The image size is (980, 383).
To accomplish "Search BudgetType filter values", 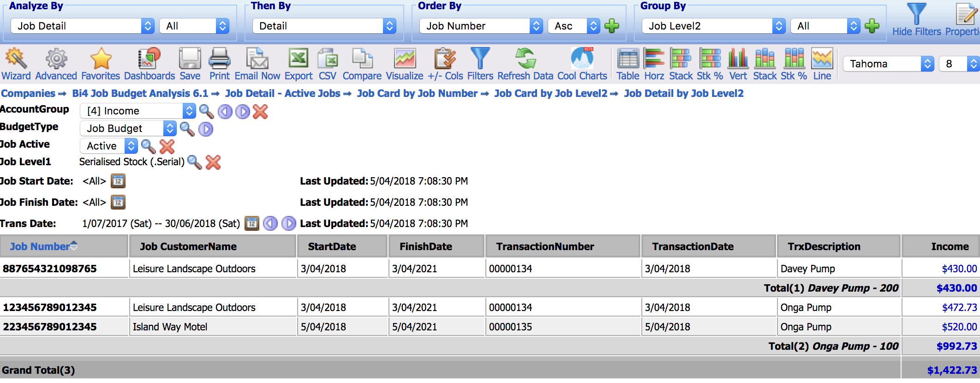I will (187, 129).
